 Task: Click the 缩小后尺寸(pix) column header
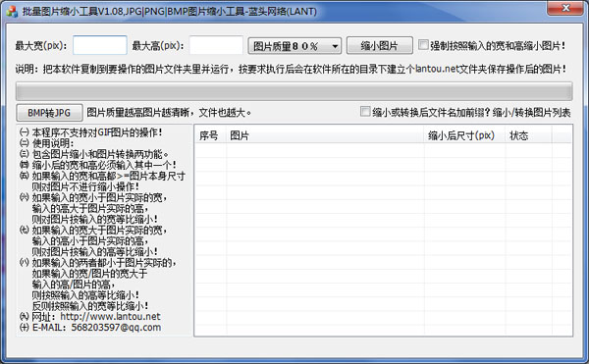[465, 135]
